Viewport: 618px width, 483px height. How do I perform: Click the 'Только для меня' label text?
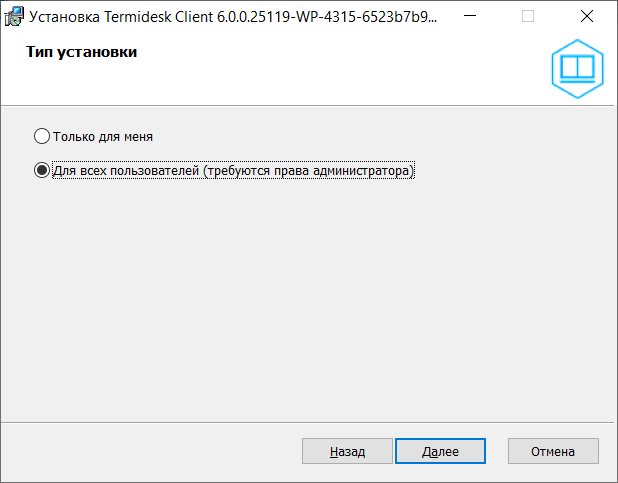[103, 136]
